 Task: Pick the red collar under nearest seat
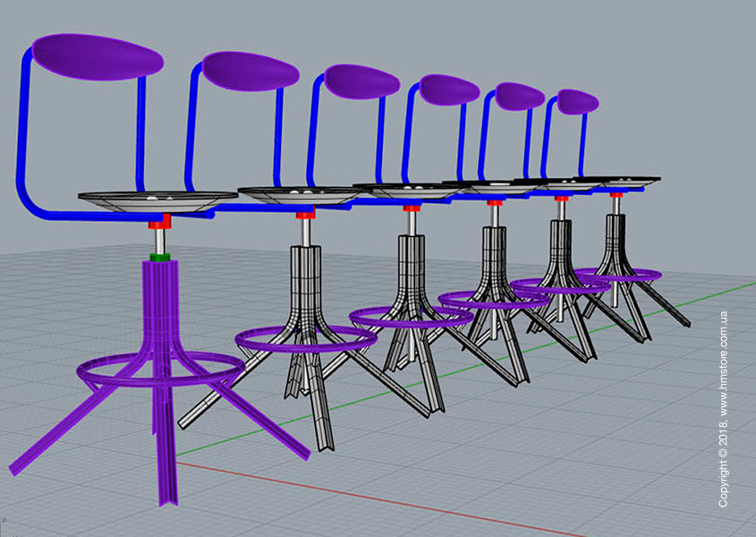click(159, 221)
